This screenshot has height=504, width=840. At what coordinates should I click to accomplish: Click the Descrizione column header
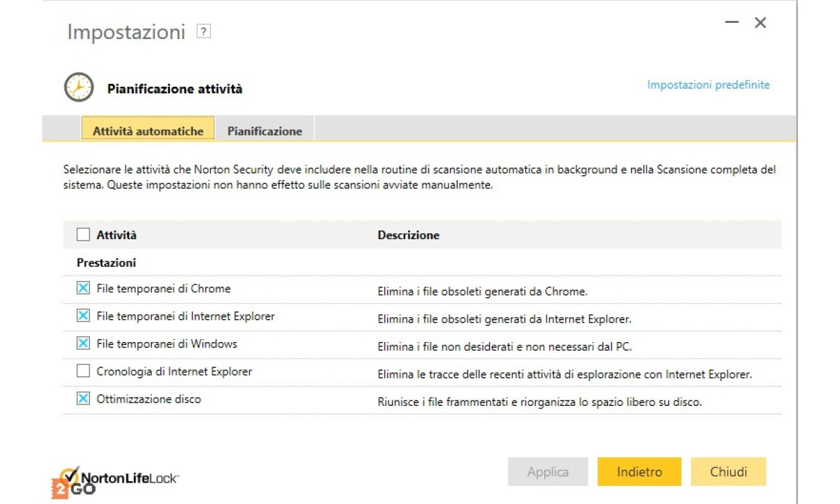[409, 235]
